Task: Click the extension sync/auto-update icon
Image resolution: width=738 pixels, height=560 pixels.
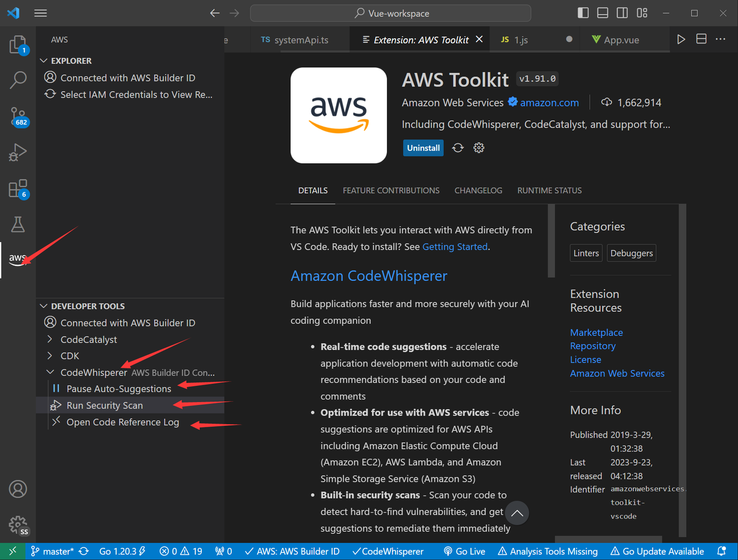Action: [458, 148]
